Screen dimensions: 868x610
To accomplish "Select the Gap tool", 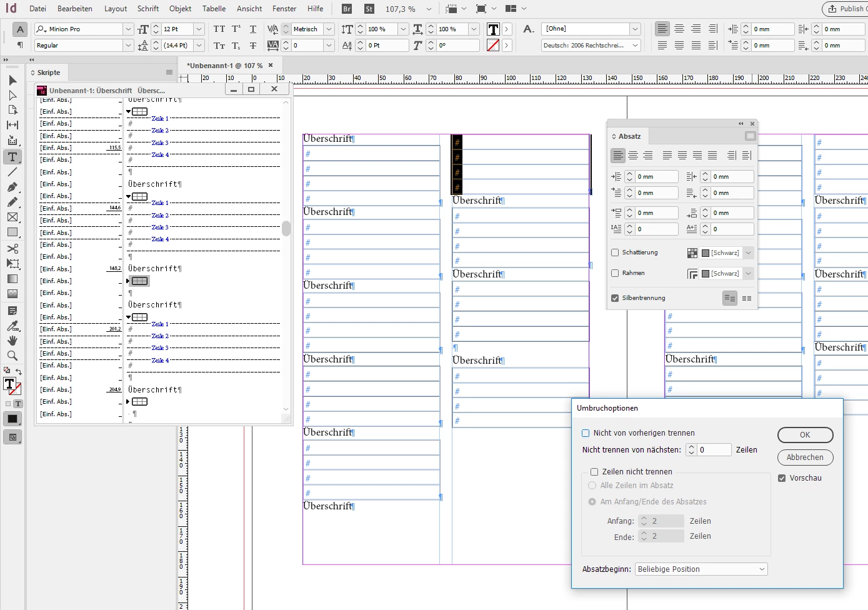I will coord(12,126).
